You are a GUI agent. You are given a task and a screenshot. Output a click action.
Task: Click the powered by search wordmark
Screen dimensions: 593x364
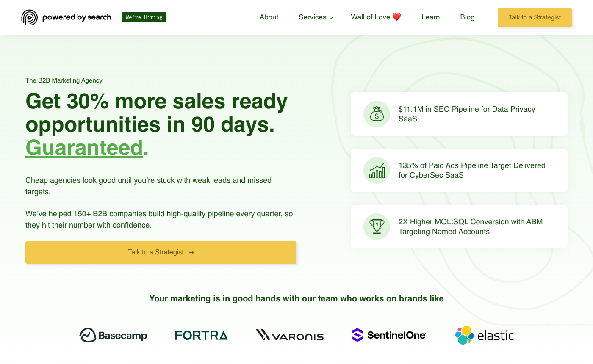[x=77, y=17]
